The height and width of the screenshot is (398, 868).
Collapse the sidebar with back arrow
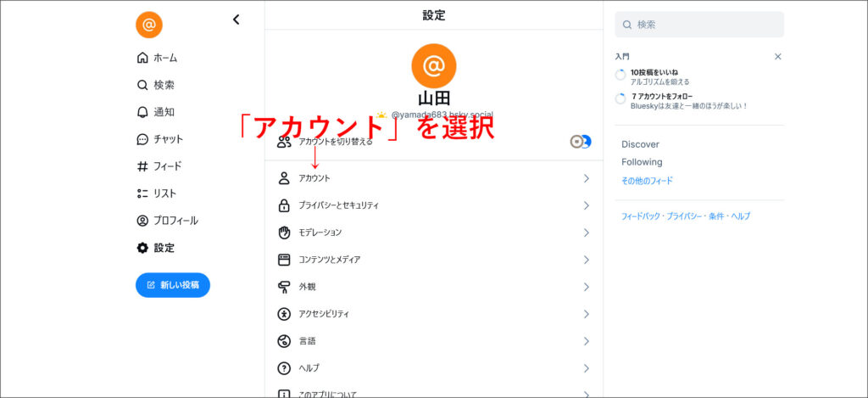click(x=236, y=20)
